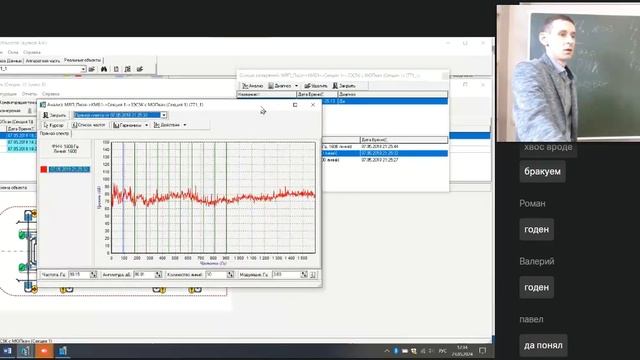Click the Амплитуда дБ input field
The image size is (640, 360).
tap(144, 275)
